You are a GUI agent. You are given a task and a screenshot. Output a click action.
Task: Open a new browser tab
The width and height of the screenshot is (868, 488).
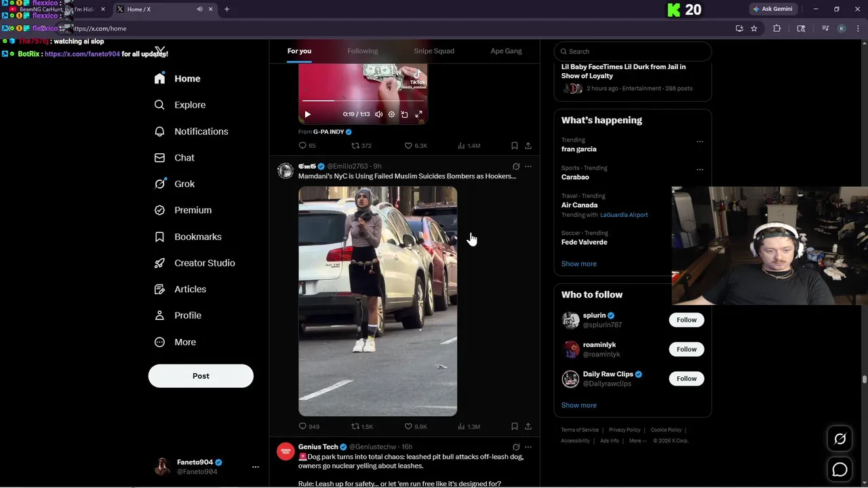[226, 9]
